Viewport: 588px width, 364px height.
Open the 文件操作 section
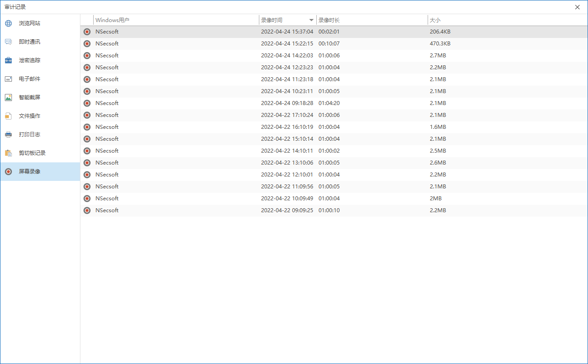click(40, 116)
